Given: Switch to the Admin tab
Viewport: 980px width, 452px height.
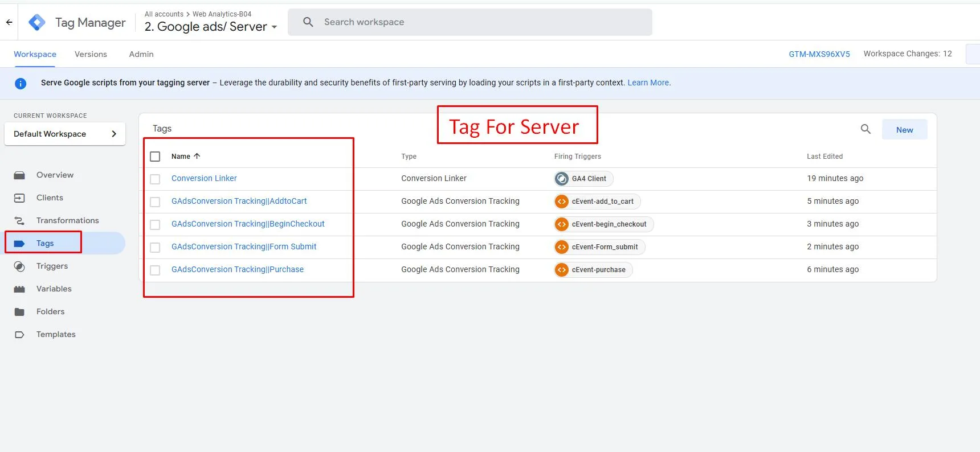Looking at the screenshot, I should 141,54.
